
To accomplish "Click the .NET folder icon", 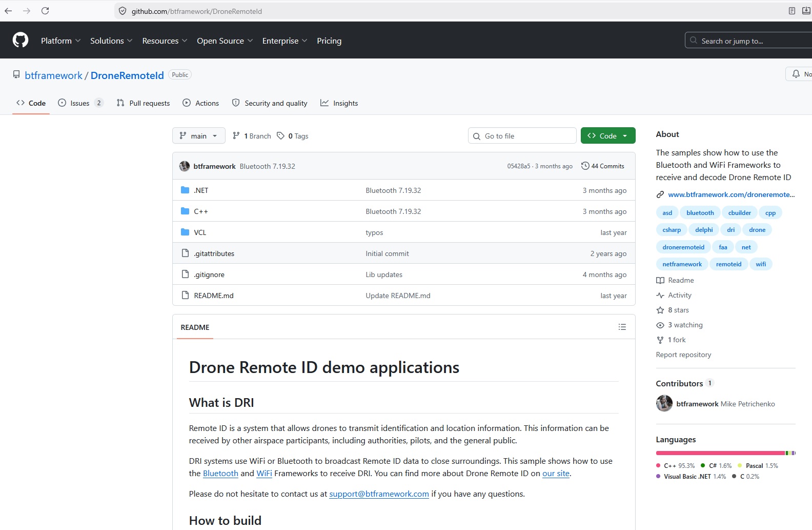I will [x=185, y=190].
